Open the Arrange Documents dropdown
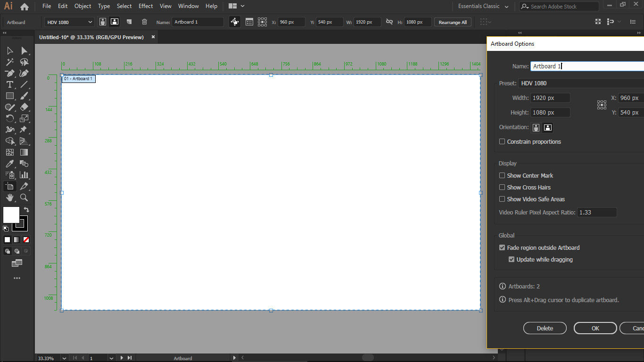The width and height of the screenshot is (644, 362). (x=236, y=6)
